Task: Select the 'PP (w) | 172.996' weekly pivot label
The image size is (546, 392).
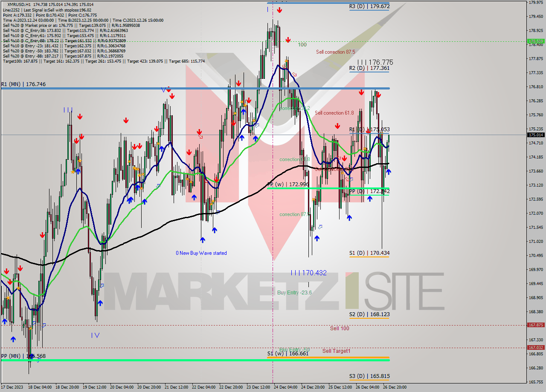Action: (x=288, y=184)
